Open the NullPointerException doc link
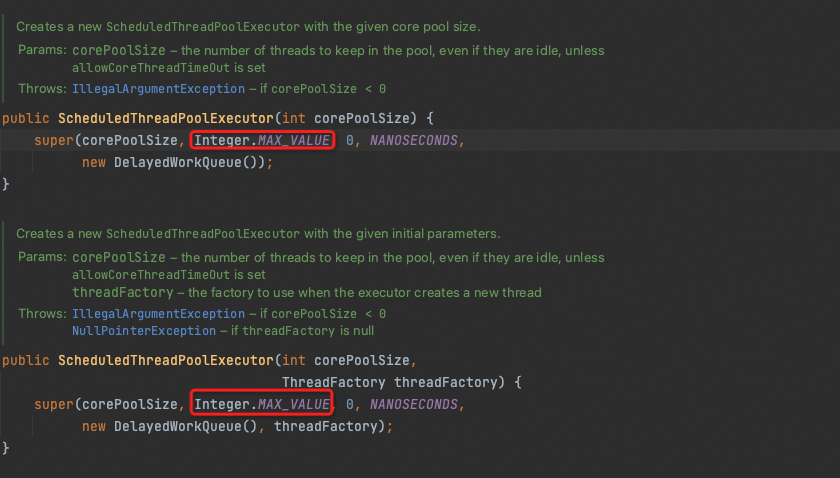This screenshot has width=840, height=478. pos(144,331)
